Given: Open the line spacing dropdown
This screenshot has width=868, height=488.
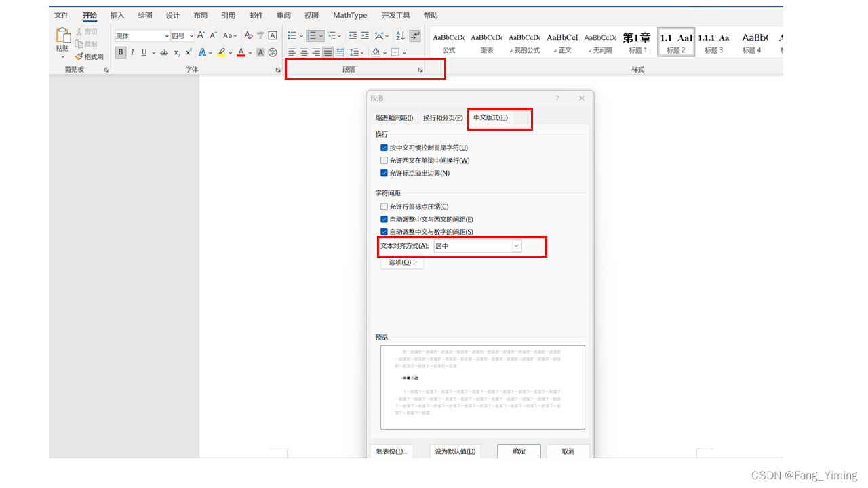Looking at the screenshot, I should (x=357, y=52).
